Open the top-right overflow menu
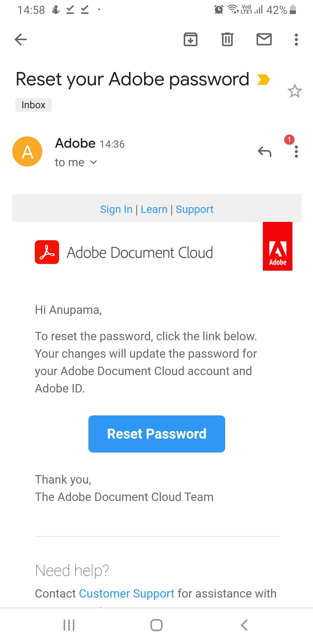Viewport: 313px width, 644px height. [x=296, y=39]
